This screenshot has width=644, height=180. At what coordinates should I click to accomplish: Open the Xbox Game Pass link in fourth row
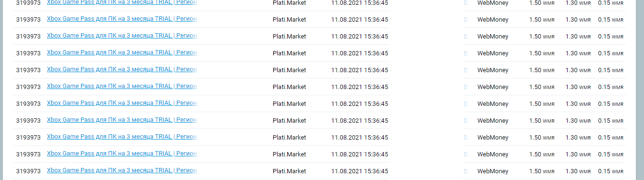click(122, 53)
